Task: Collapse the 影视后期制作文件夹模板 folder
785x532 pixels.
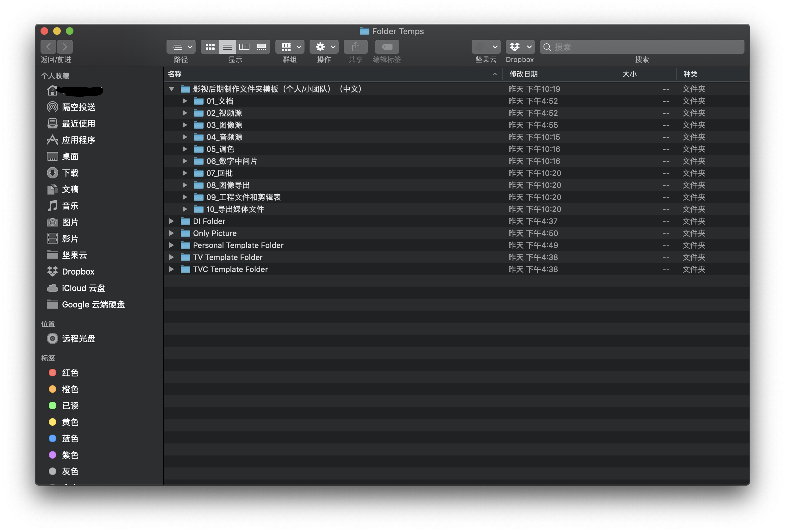Action: coord(172,89)
